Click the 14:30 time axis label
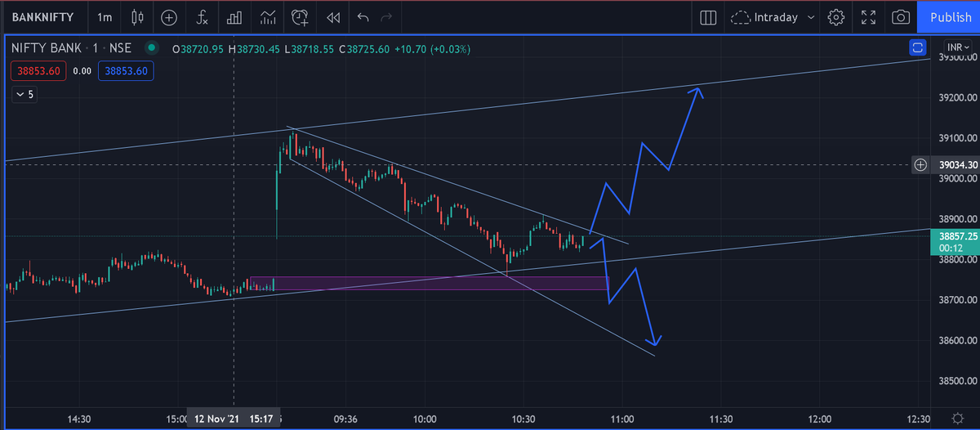Screen dimensions: 980x430 tap(78, 418)
